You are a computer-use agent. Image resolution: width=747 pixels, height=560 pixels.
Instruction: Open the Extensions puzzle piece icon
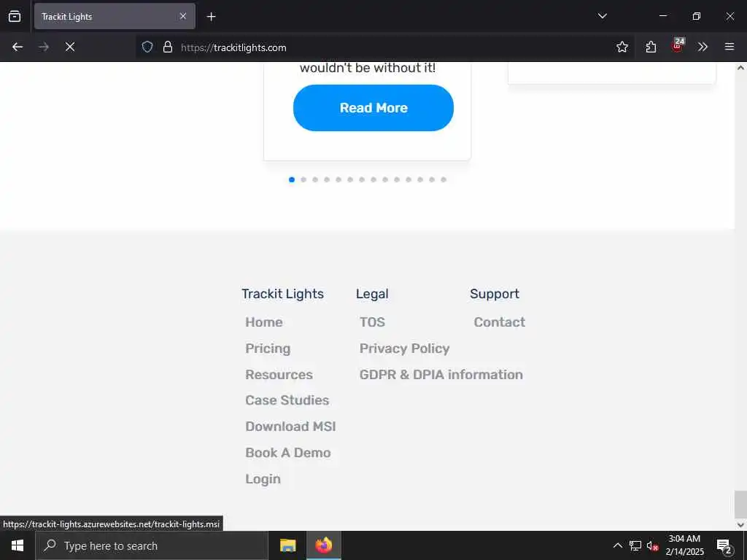click(x=651, y=47)
